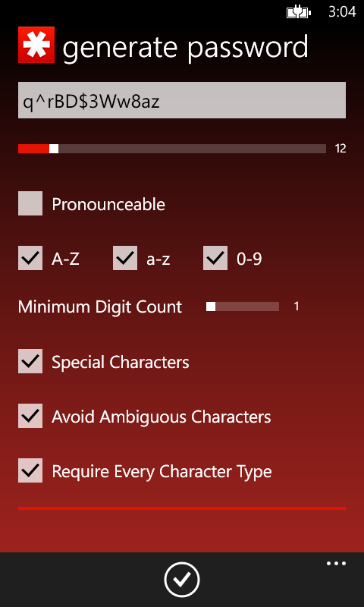Open the three-dot more options menu
Viewport: 364px width, 607px height.
[336, 564]
